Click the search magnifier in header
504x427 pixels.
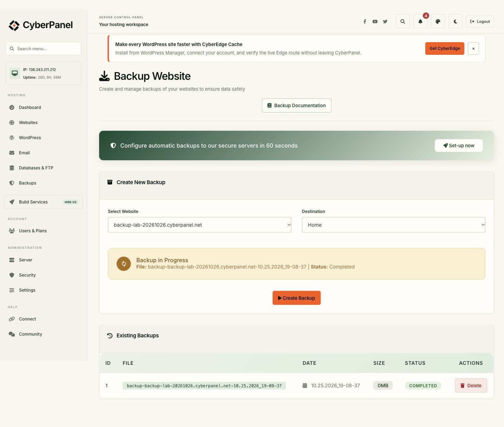pyautogui.click(x=403, y=21)
